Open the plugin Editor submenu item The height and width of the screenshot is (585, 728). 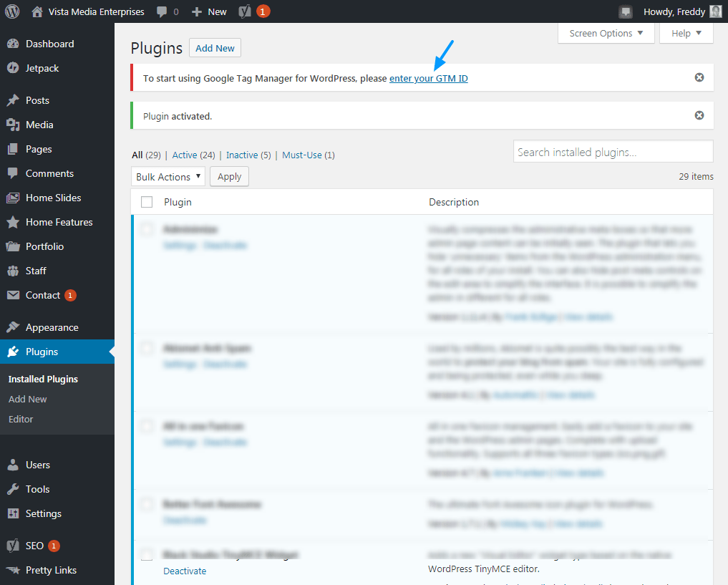21,420
